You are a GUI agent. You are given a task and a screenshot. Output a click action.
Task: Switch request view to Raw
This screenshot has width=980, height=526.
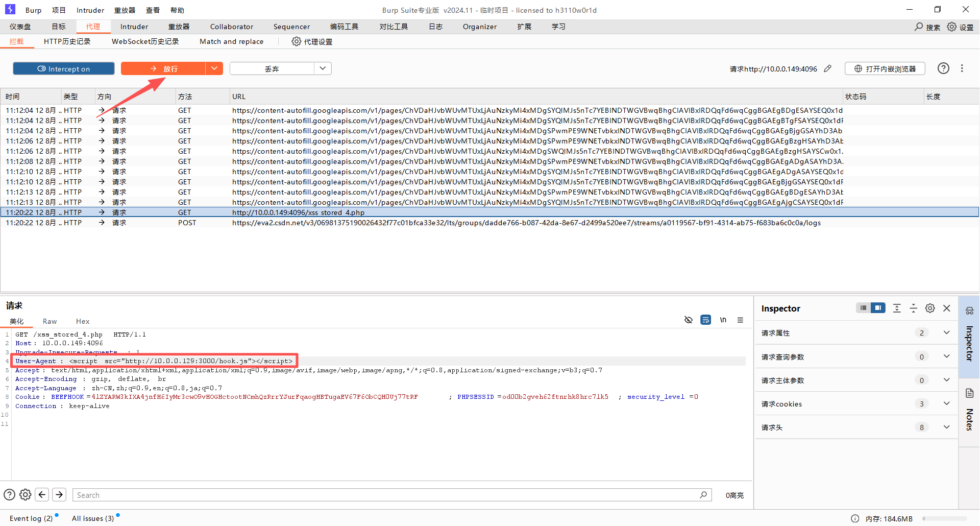[50, 321]
